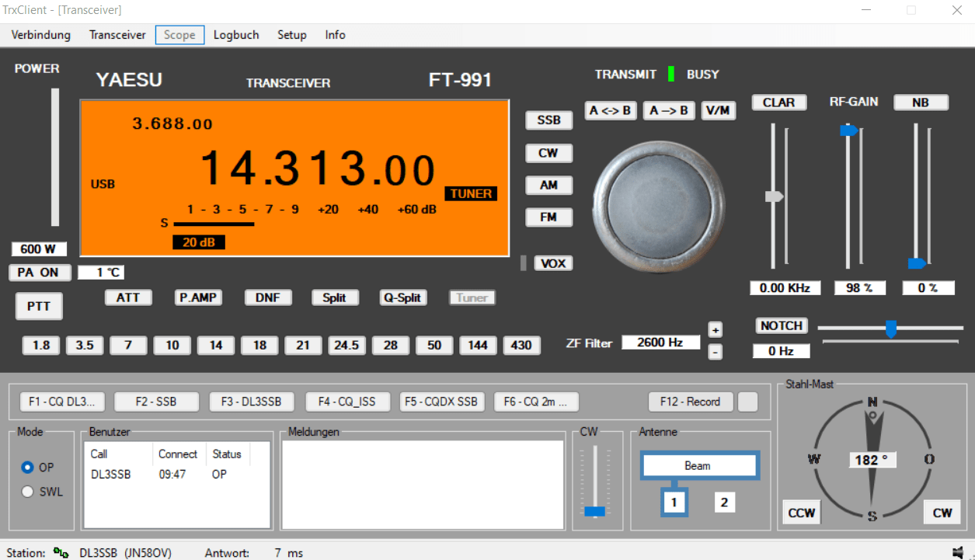Viewport: 975px width, 560px height.
Task: Select antenna 1 button
Action: 674,503
